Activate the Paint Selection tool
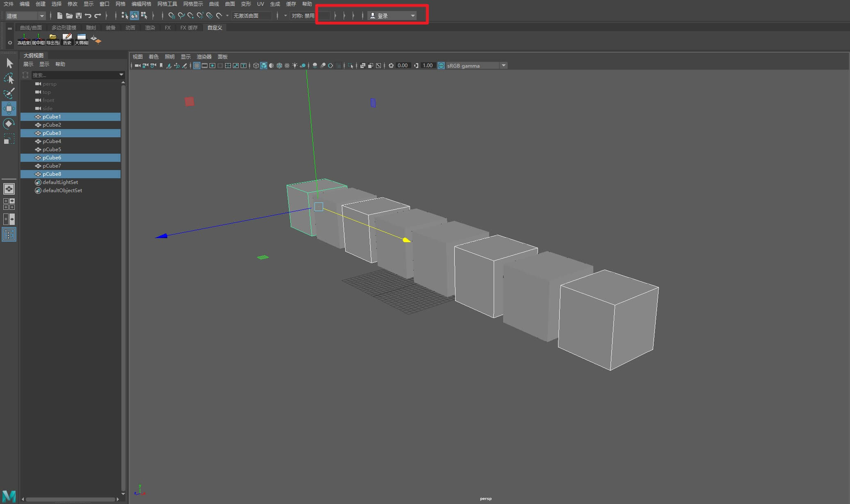 click(9, 93)
